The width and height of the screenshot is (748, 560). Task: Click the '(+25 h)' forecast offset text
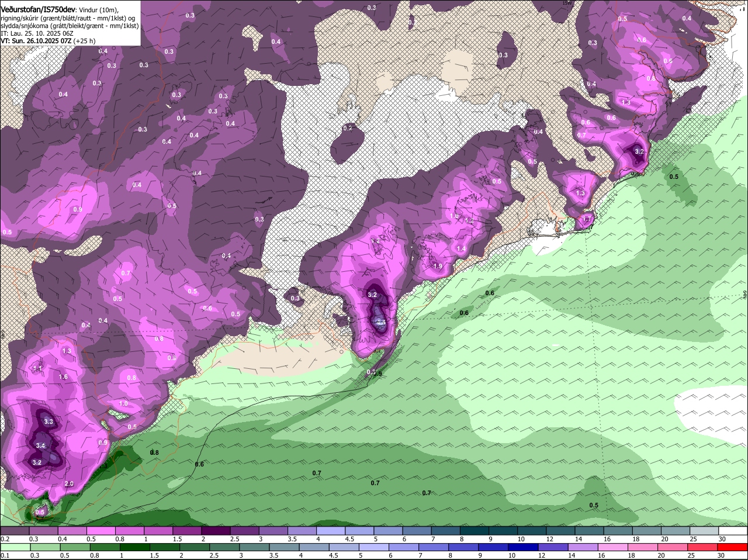[x=85, y=41]
